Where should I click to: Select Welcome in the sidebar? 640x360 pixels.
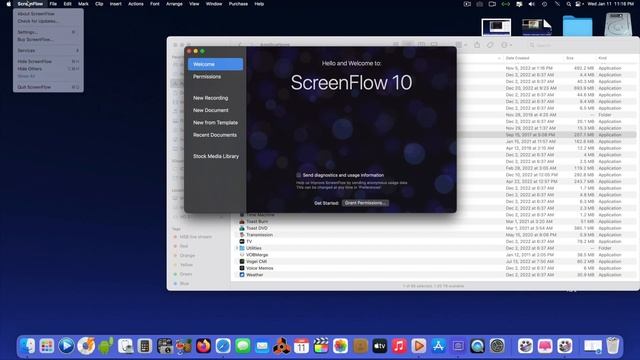[x=216, y=64]
